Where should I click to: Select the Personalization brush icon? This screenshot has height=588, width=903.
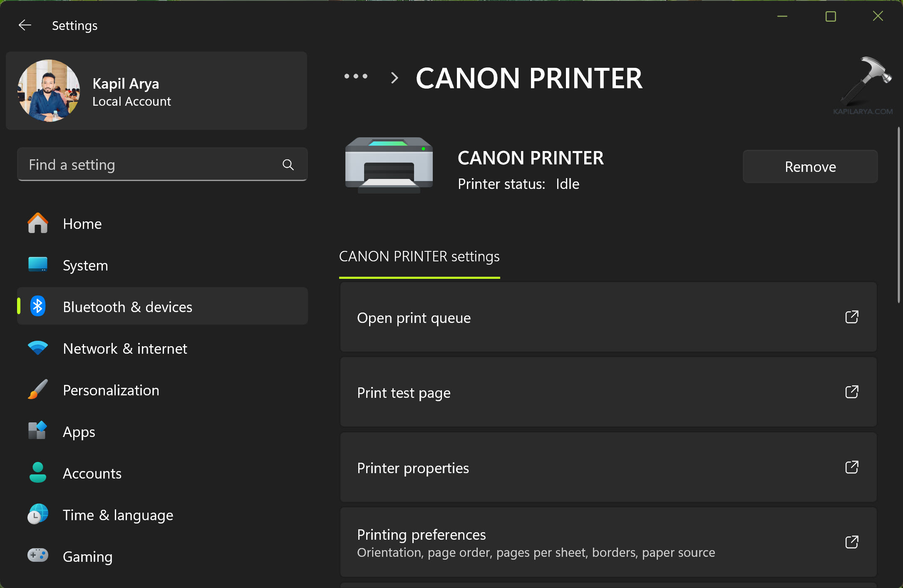tap(37, 390)
